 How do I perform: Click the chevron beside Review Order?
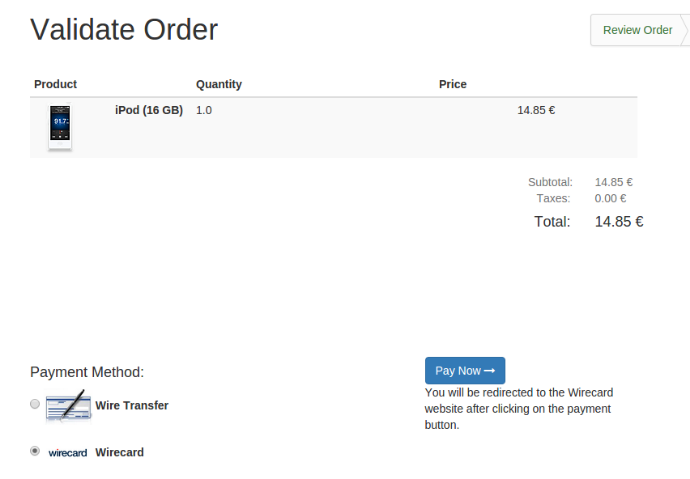click(685, 30)
